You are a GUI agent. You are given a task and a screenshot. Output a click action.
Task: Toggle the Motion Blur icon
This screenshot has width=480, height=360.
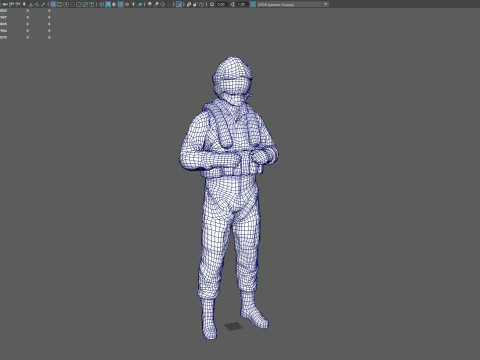156,4
